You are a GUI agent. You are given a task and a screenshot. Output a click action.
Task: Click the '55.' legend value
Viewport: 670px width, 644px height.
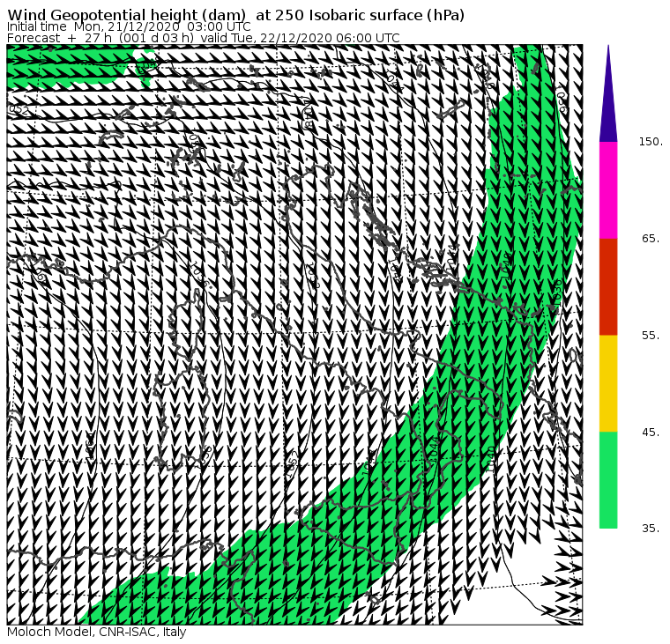click(651, 336)
